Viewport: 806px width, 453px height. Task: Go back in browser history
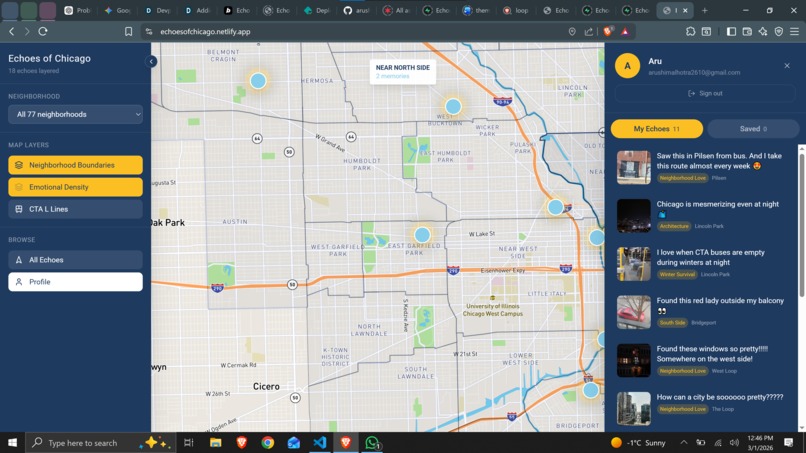pos(11,31)
